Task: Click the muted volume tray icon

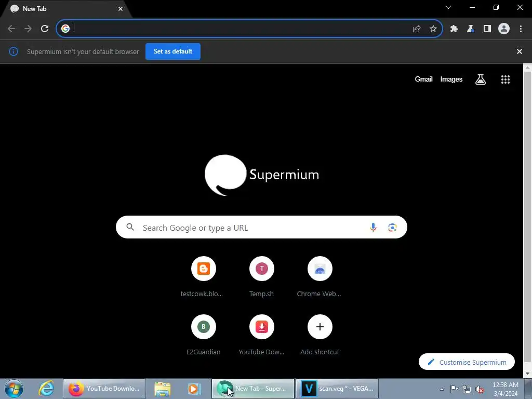Action: click(x=480, y=389)
